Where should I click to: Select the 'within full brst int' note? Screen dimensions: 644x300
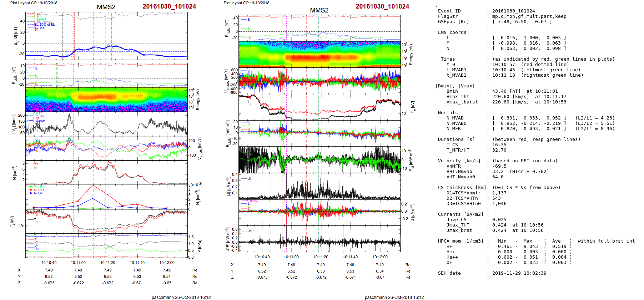606,241
